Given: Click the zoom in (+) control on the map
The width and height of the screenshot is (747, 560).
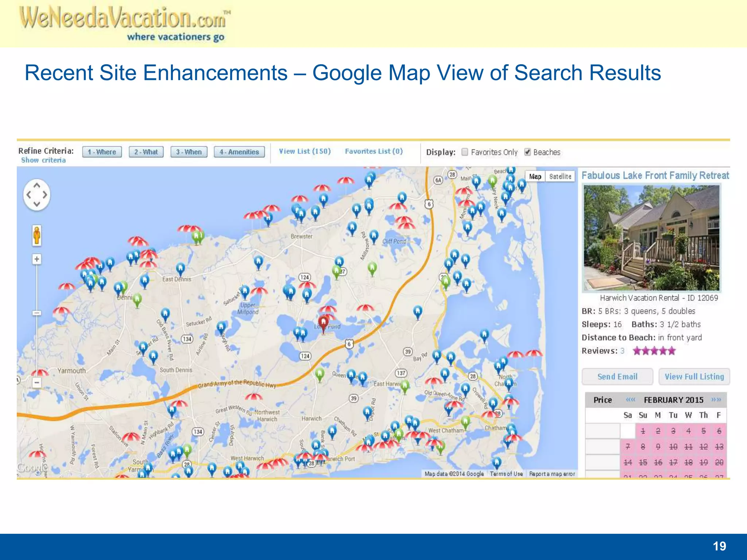Looking at the screenshot, I should (36, 260).
